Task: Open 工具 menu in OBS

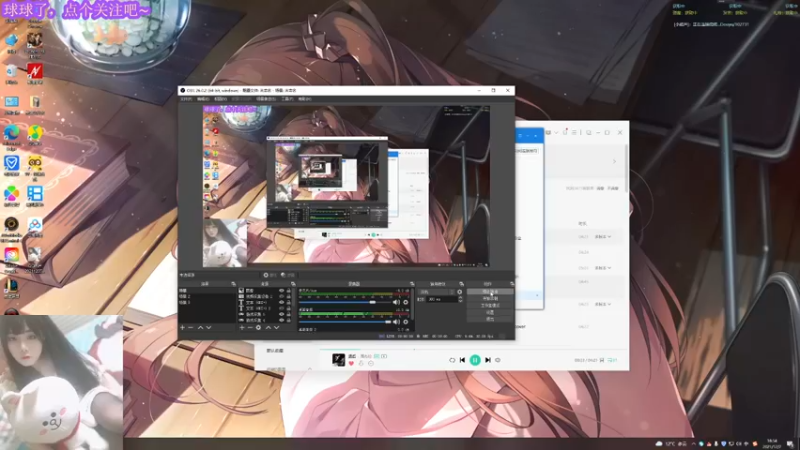Action: [x=287, y=99]
